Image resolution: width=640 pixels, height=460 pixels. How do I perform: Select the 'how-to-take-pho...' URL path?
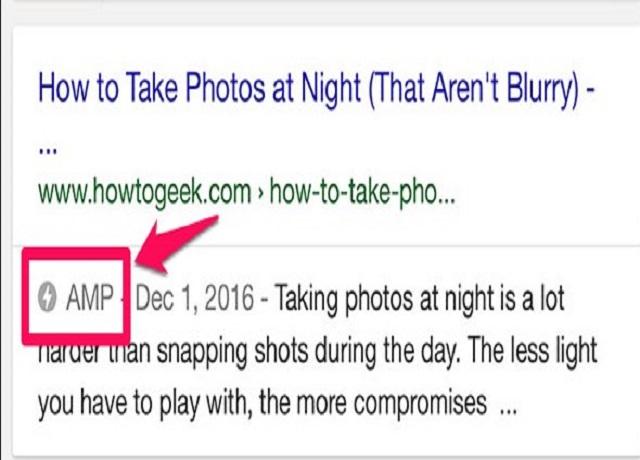point(362,192)
